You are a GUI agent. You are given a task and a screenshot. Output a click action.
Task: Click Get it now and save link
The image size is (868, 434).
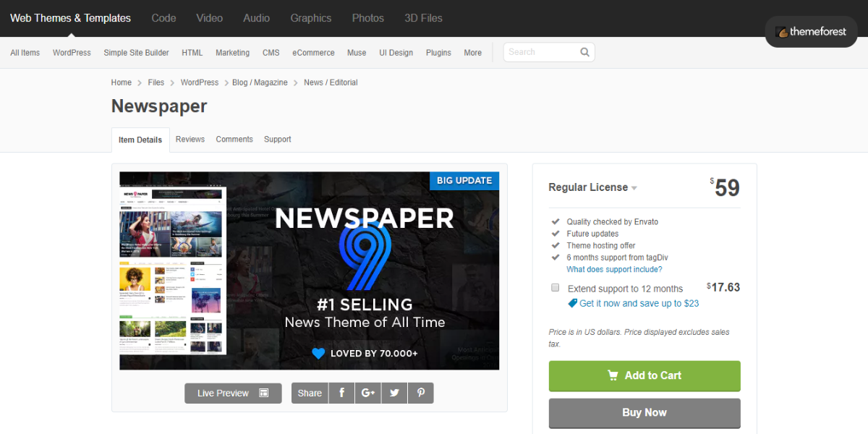coord(639,303)
